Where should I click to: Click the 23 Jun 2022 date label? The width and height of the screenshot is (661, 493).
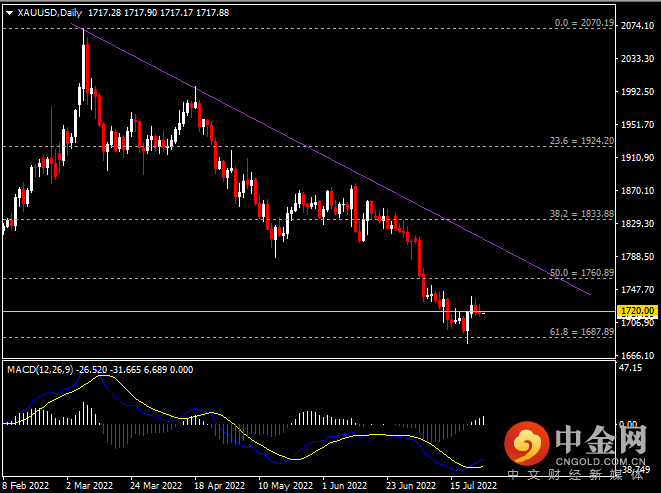coord(411,485)
